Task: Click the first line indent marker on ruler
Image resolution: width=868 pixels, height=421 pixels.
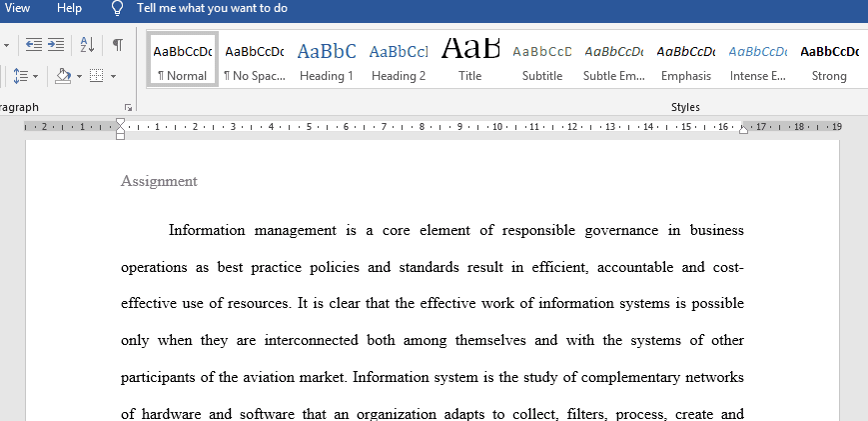Action: [x=120, y=122]
